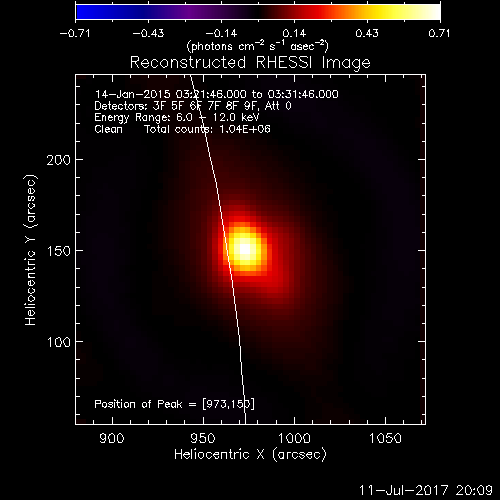The image size is (500, 500).
Task: Click the 'Detectors: 3F 5F 6F 7F 8F 9F, Att 0' line
Action: (193, 106)
